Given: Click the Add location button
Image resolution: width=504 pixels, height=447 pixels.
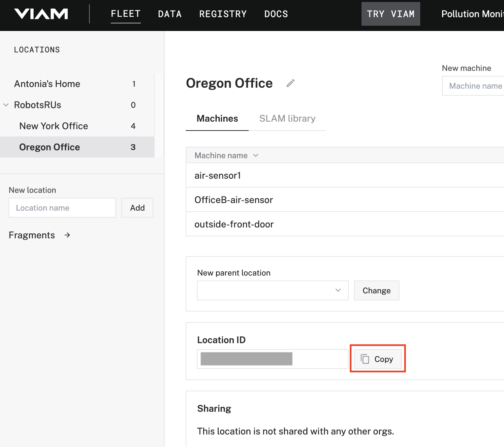Looking at the screenshot, I should [x=137, y=208].
